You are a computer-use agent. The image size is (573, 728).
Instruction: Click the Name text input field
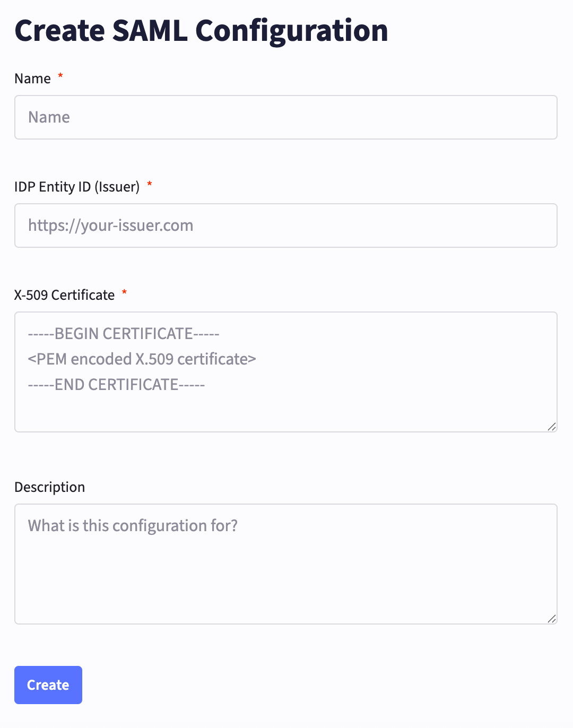[285, 117]
